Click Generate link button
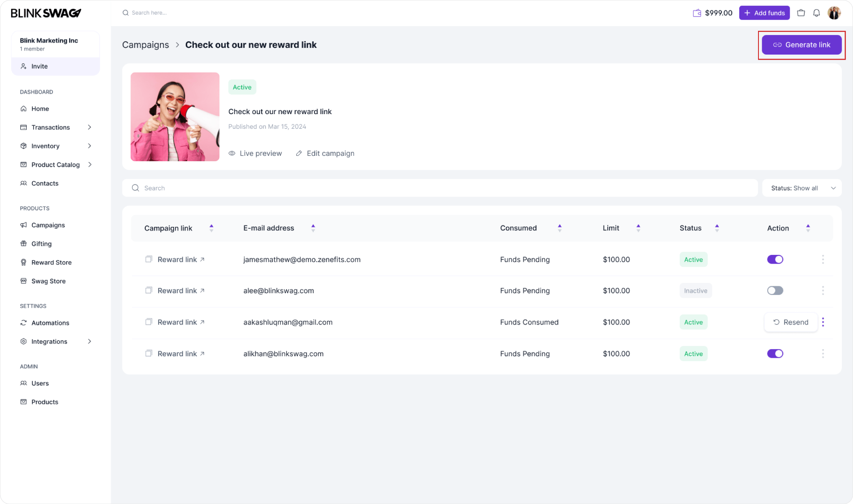Viewport: 853px width, 504px height. pos(802,45)
